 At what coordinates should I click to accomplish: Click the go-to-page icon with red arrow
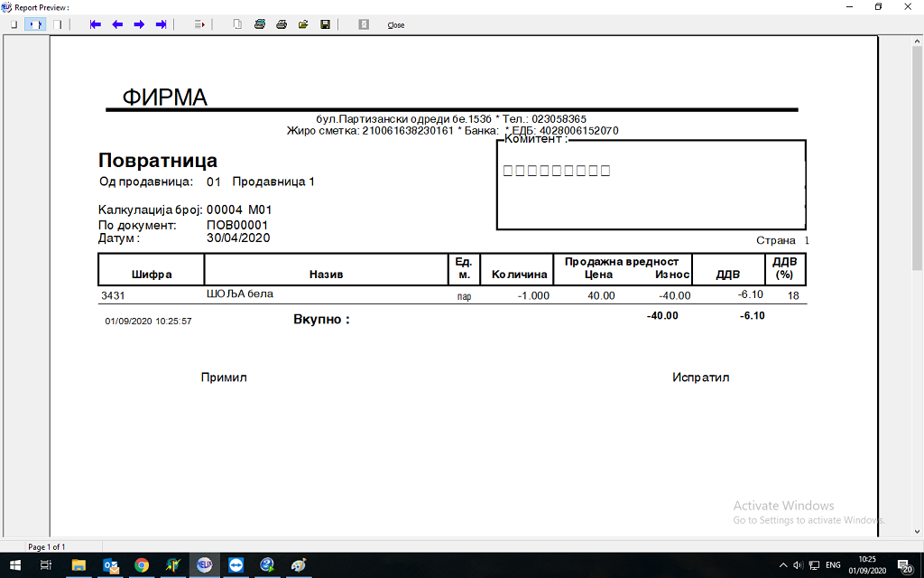click(x=199, y=24)
